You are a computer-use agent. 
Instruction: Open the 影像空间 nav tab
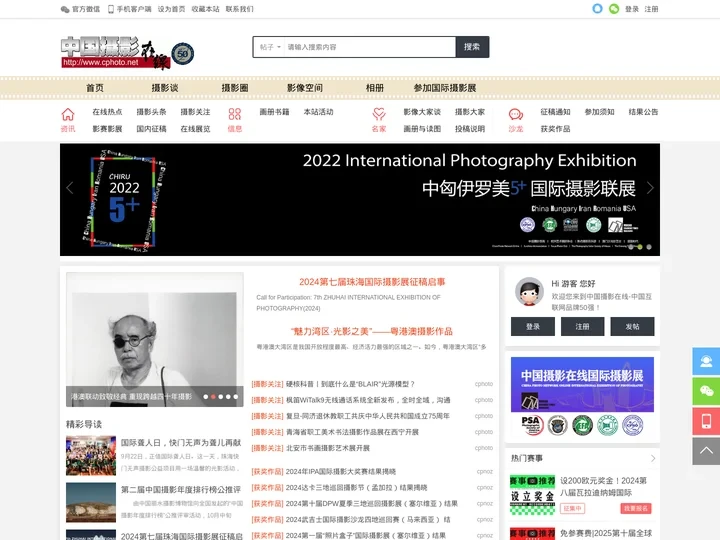pyautogui.click(x=305, y=88)
